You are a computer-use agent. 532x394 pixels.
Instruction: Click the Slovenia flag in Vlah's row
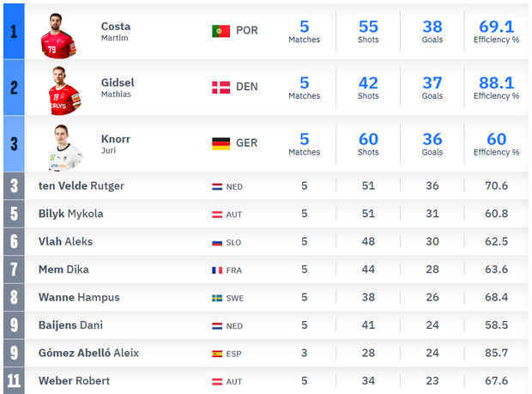click(217, 242)
